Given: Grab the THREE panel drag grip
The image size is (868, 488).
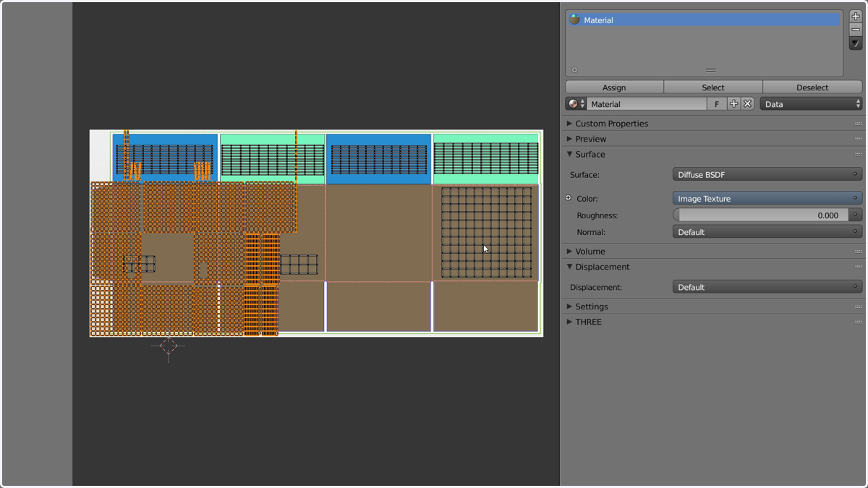Looking at the screenshot, I should (x=858, y=322).
